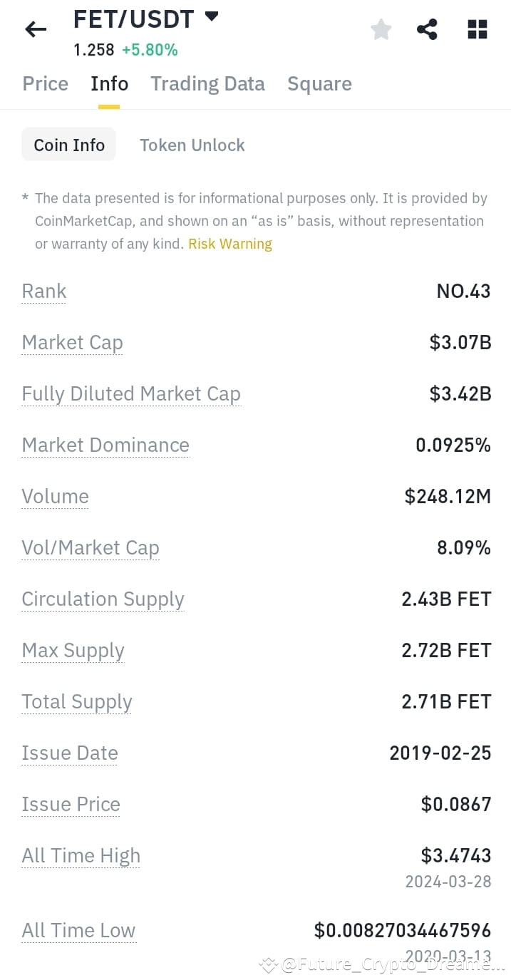The width and height of the screenshot is (511, 980).
Task: Tap the share icon
Action: 427,29
